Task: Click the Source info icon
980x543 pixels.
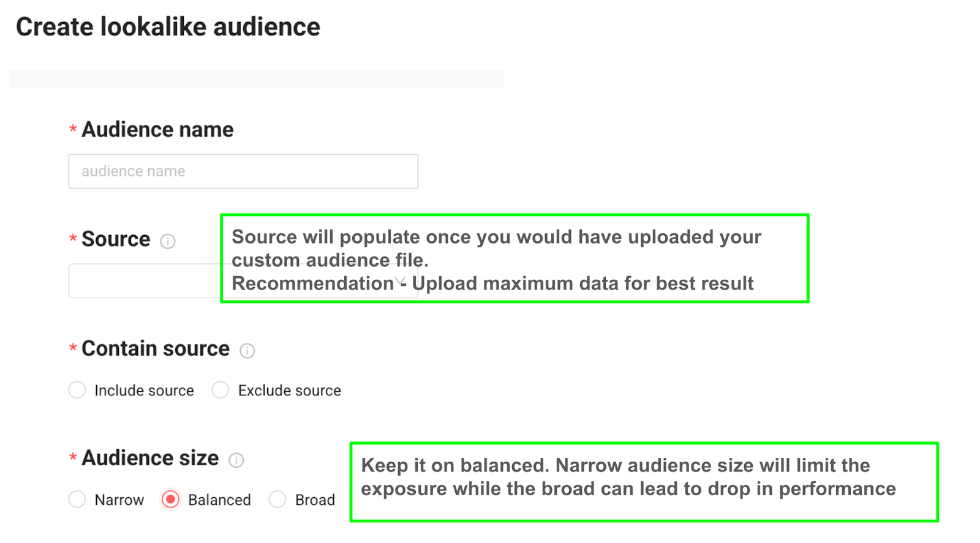Action: point(167,241)
